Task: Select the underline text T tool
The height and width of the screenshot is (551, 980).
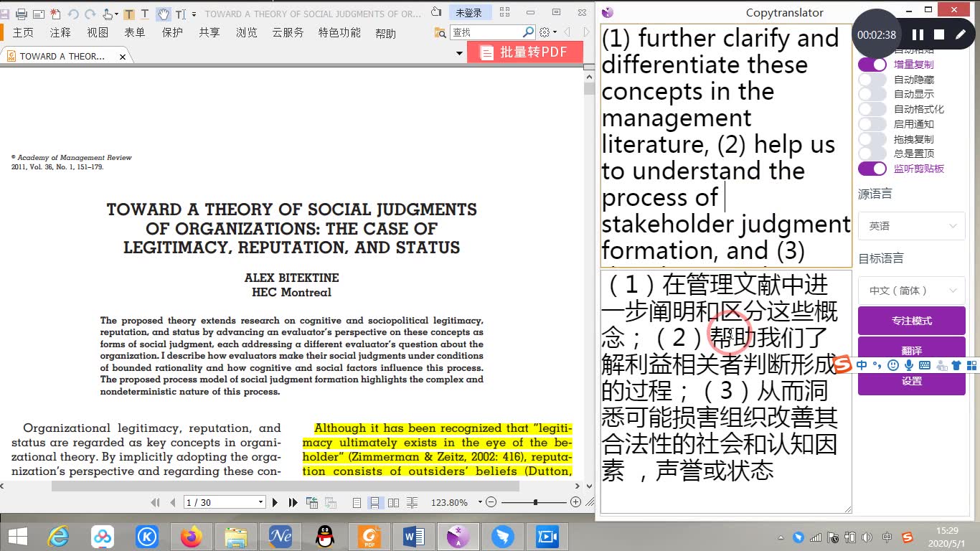Action: [x=145, y=14]
